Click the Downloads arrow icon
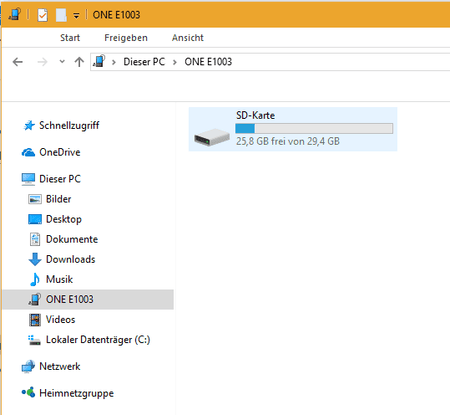Image resolution: width=450 pixels, height=415 pixels. pyautogui.click(x=35, y=259)
